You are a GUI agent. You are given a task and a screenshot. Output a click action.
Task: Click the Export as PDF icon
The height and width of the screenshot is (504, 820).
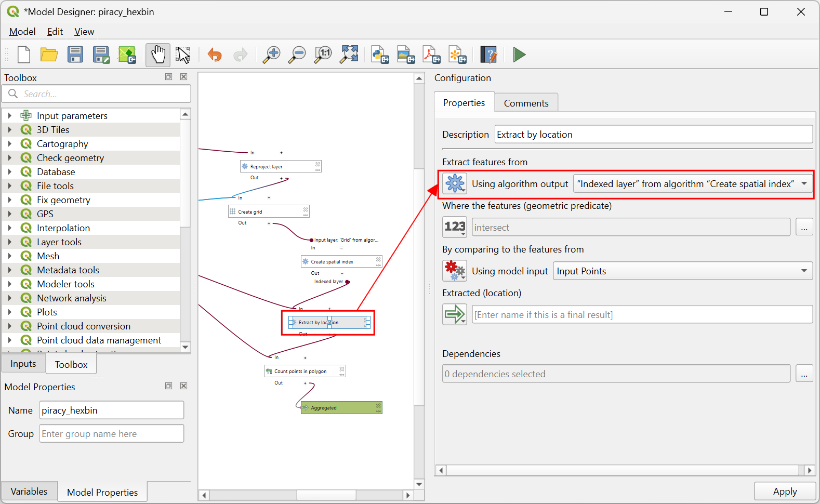click(431, 55)
